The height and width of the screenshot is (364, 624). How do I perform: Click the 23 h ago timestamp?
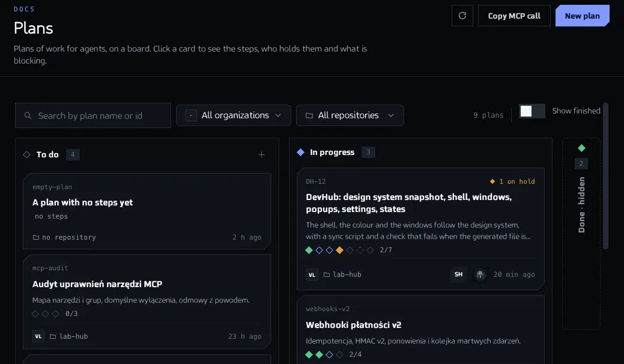click(245, 336)
